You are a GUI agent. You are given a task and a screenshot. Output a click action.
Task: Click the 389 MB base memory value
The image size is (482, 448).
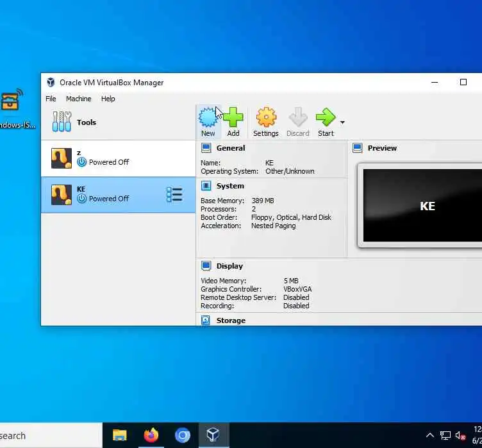coord(263,201)
